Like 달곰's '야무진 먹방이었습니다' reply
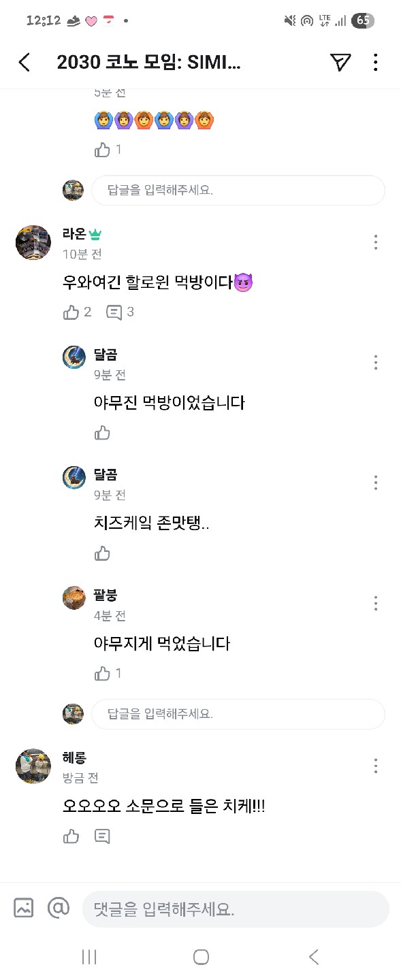Image resolution: width=401 pixels, height=980 pixels. tap(102, 433)
